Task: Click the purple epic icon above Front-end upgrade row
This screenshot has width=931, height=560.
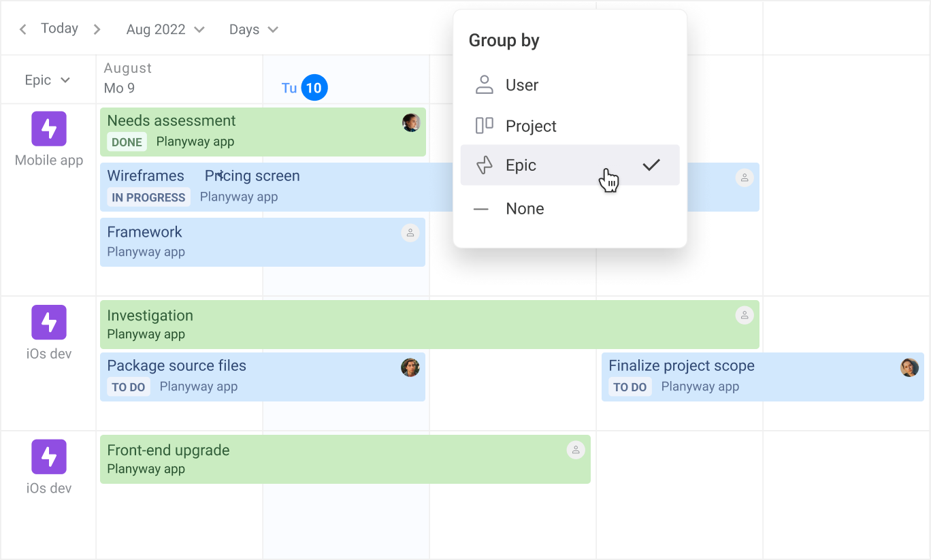Action: tap(49, 457)
